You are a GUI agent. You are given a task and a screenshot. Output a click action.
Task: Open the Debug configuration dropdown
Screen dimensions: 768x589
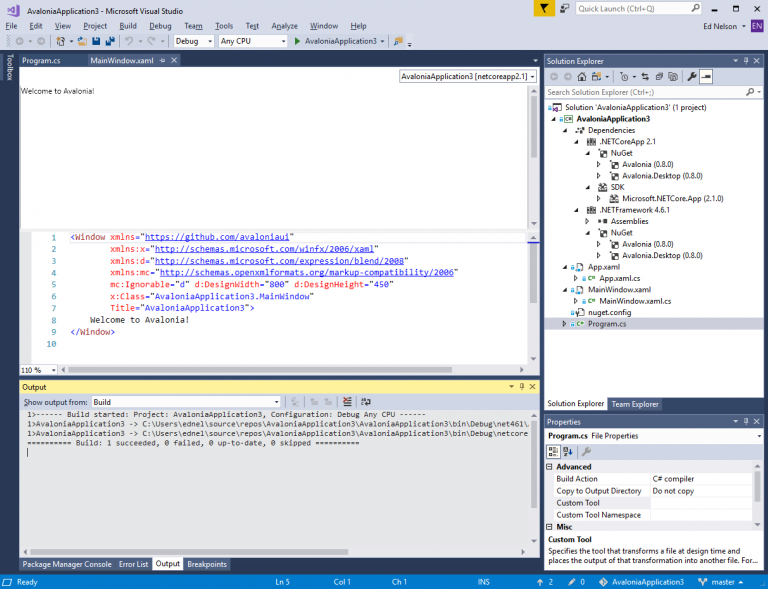(193, 41)
